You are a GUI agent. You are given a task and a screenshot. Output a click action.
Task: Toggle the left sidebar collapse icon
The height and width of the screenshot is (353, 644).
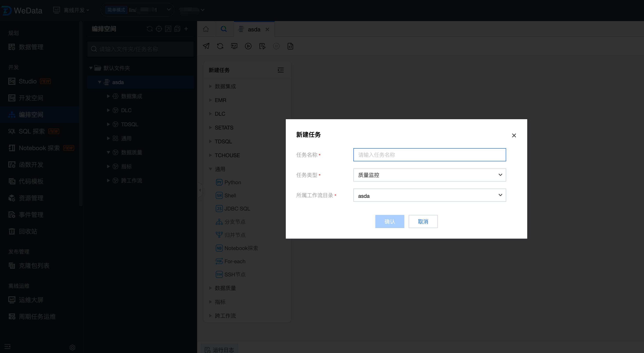(7, 346)
